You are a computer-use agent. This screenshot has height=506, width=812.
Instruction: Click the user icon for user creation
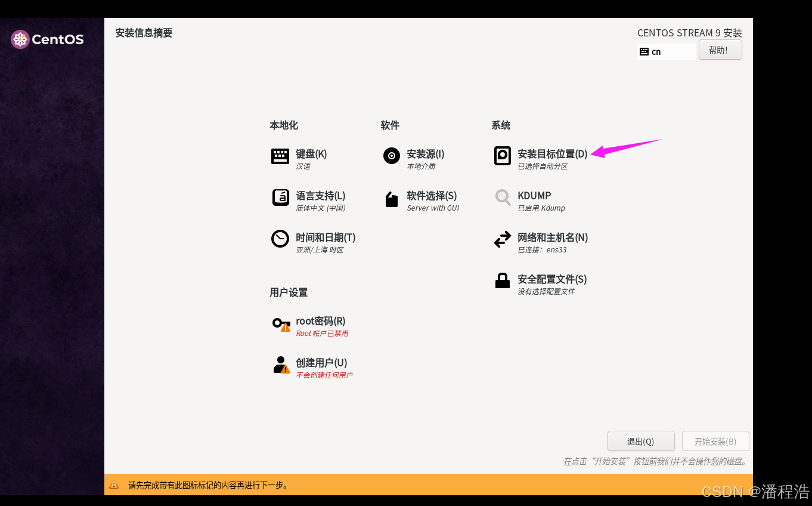281,365
